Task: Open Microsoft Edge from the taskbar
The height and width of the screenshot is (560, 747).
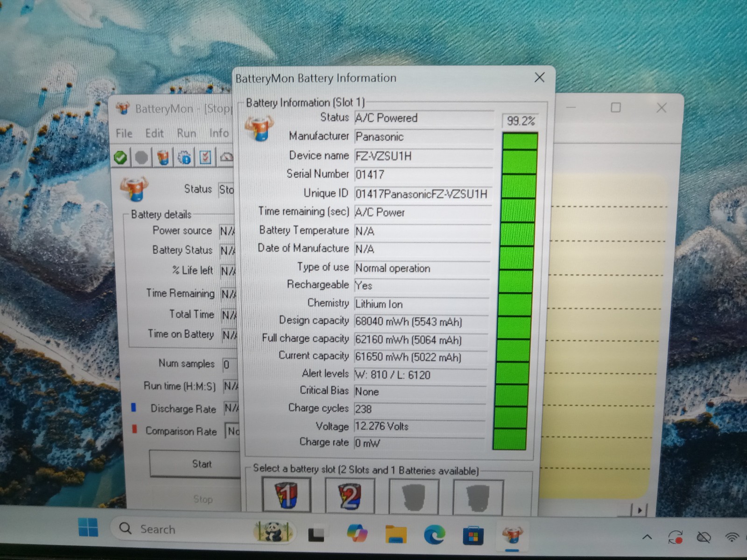Action: tap(435, 535)
